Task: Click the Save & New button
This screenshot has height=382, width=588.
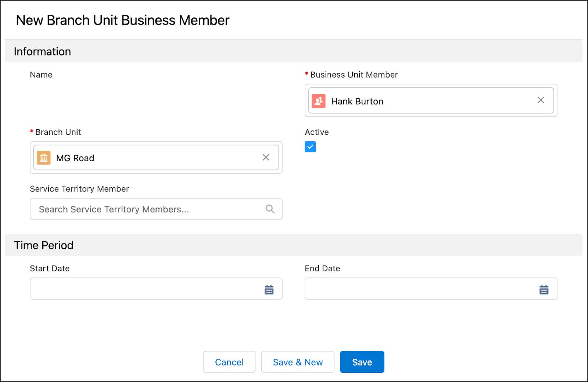Action: tap(298, 362)
